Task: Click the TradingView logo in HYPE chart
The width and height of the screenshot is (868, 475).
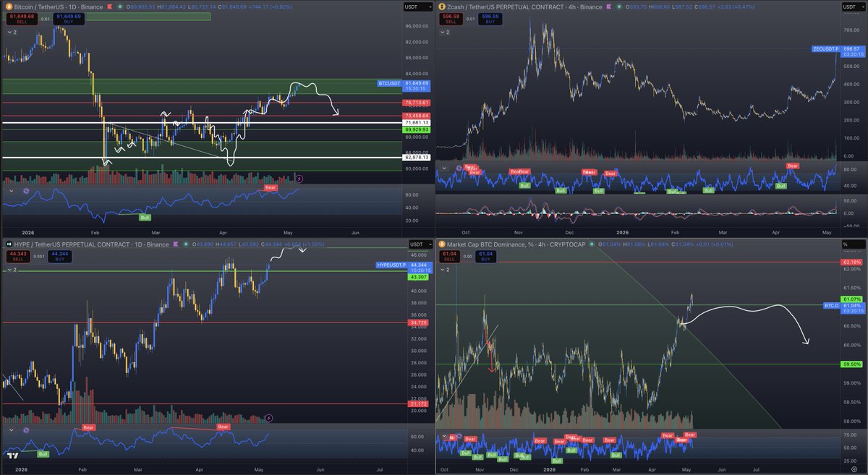Action: (x=12, y=455)
